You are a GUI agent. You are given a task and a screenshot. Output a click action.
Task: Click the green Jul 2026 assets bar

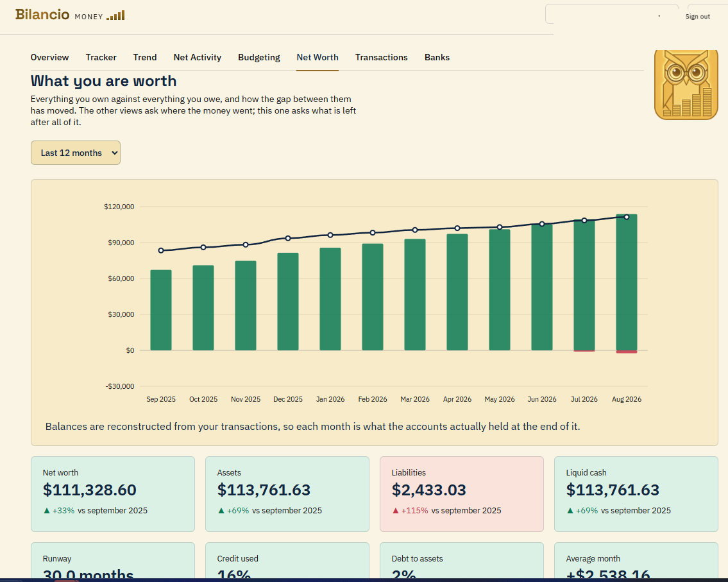584,285
